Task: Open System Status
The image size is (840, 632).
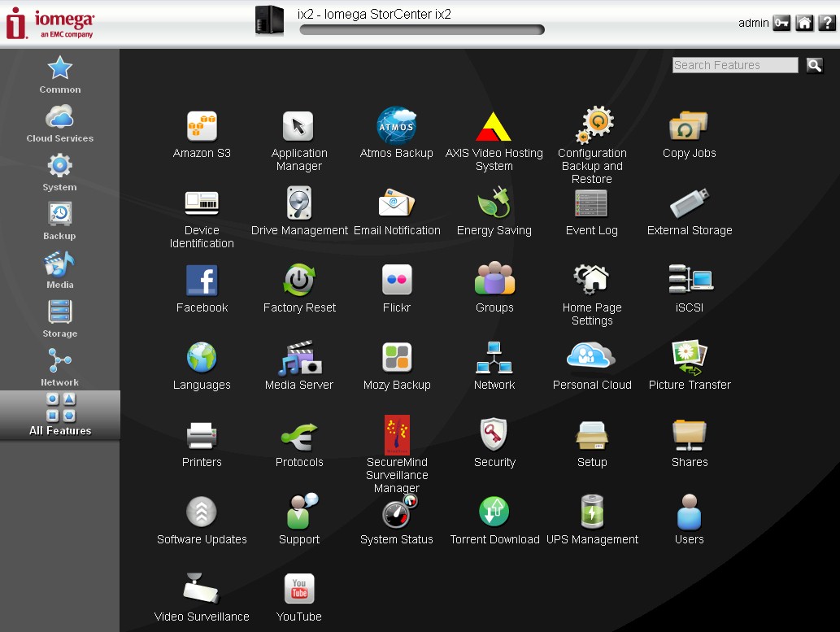Action: point(397,519)
